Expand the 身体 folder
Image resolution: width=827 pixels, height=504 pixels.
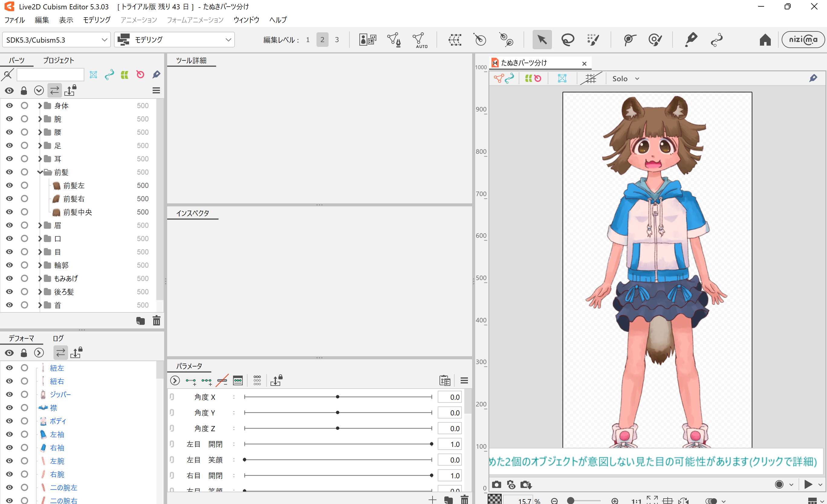[40, 106]
